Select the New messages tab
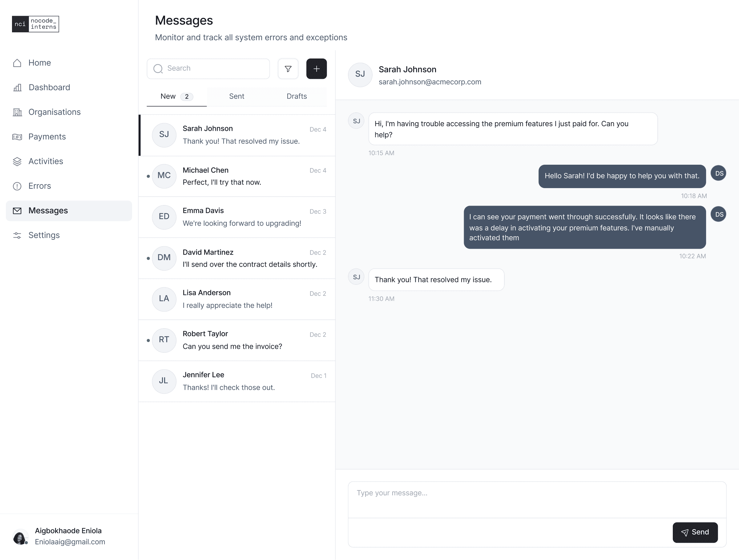The width and height of the screenshot is (739, 560). click(x=176, y=96)
